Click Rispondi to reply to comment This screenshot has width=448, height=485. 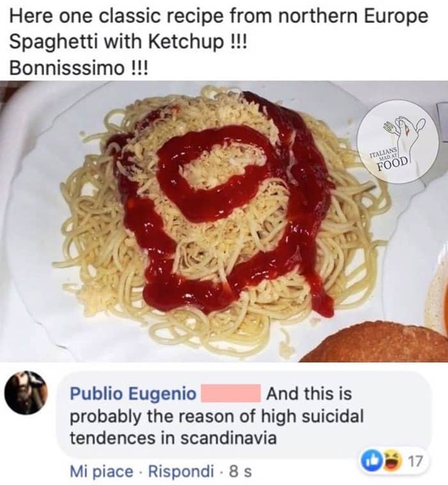pyautogui.click(x=181, y=471)
